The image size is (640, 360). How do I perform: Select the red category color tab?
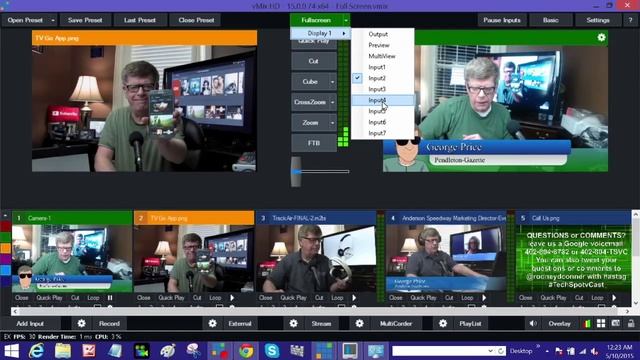pos(5,226)
